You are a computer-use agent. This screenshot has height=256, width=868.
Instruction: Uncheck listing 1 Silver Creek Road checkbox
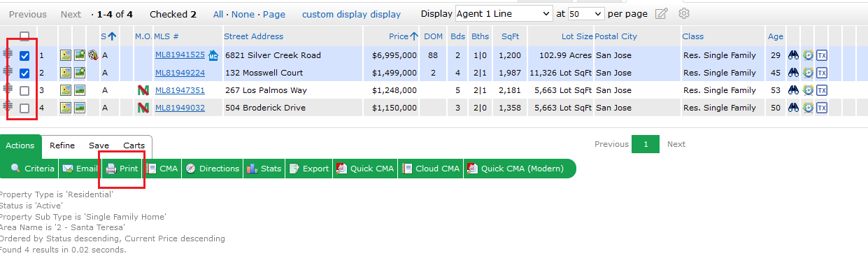tap(24, 56)
